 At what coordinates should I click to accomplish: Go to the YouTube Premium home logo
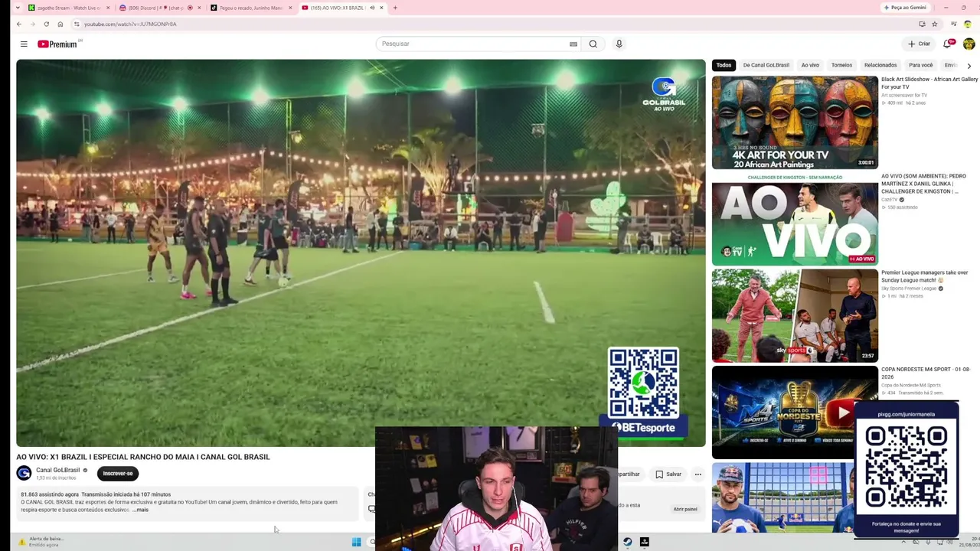57,44
